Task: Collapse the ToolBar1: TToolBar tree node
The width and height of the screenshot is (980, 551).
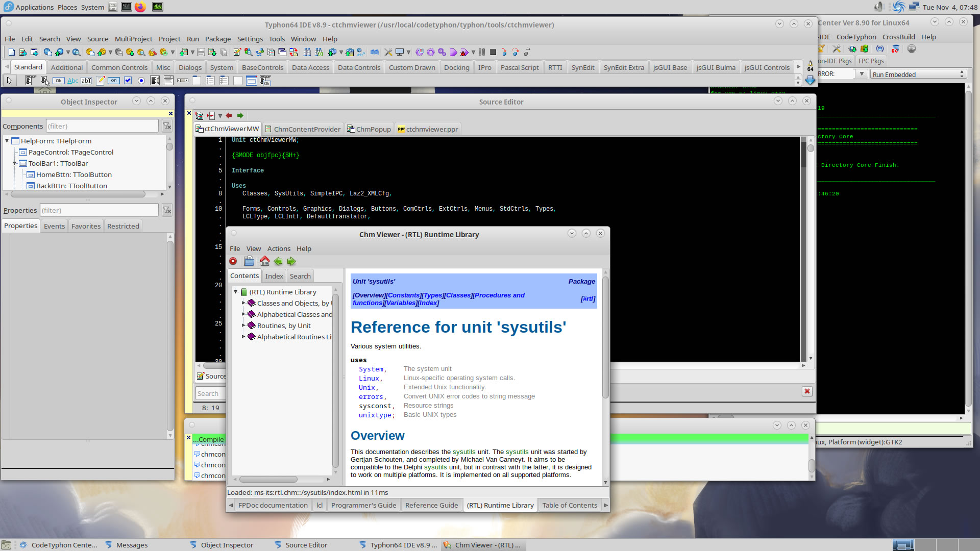Action: [x=15, y=163]
